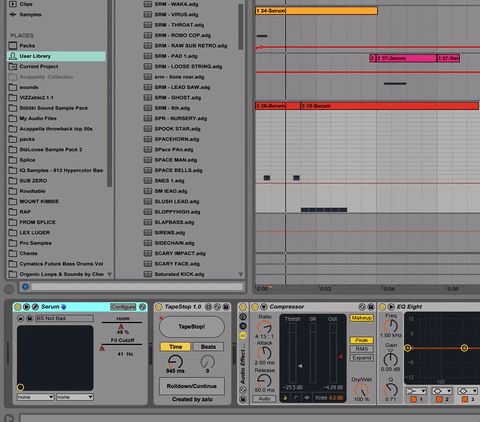Viewport: 480px width, 422px height.
Task: Click the TapeStop! button
Action: 192,327
